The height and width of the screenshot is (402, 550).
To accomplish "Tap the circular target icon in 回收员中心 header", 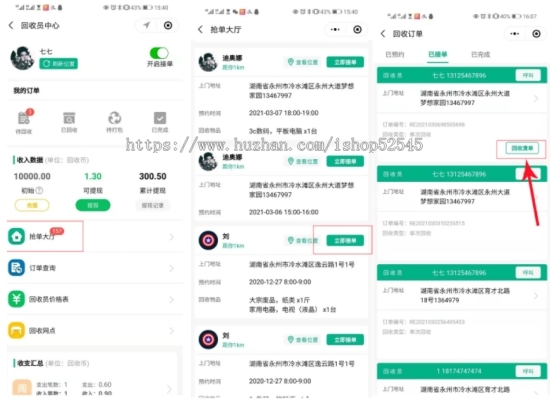I will click(x=168, y=25).
